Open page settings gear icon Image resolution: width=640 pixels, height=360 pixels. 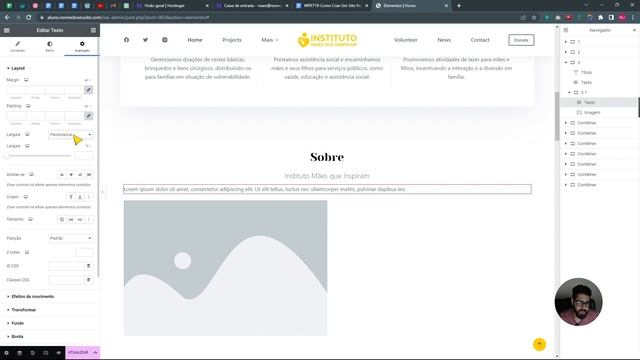7,353
